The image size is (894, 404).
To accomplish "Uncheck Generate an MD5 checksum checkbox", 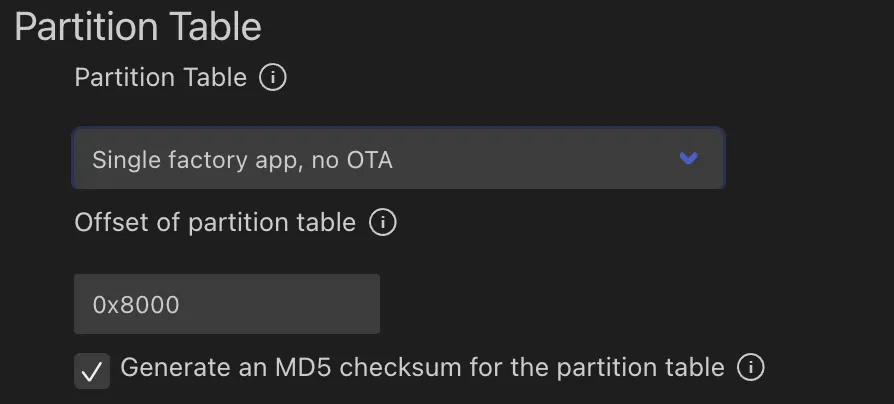I will point(91,372).
